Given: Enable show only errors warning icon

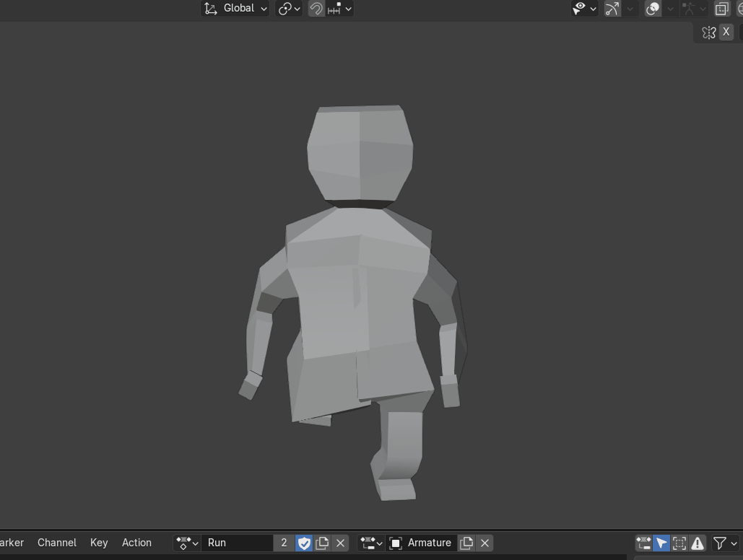Looking at the screenshot, I should 697,543.
